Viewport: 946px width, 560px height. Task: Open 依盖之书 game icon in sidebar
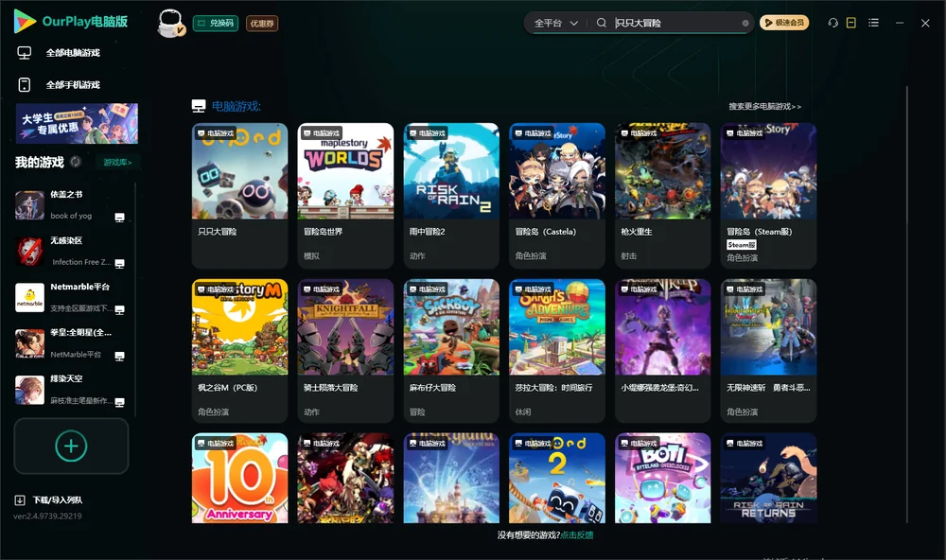point(29,205)
